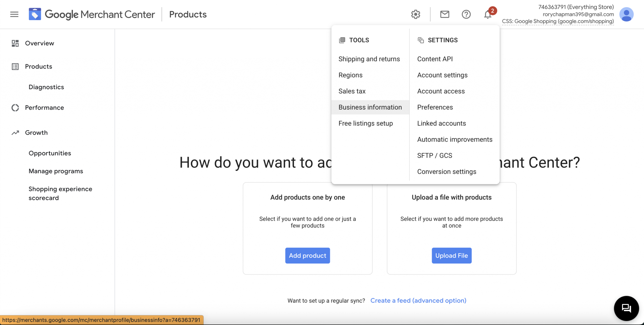Viewport: 644px width, 325px height.
Task: Open Diagnostics under Products
Action: pos(46,87)
